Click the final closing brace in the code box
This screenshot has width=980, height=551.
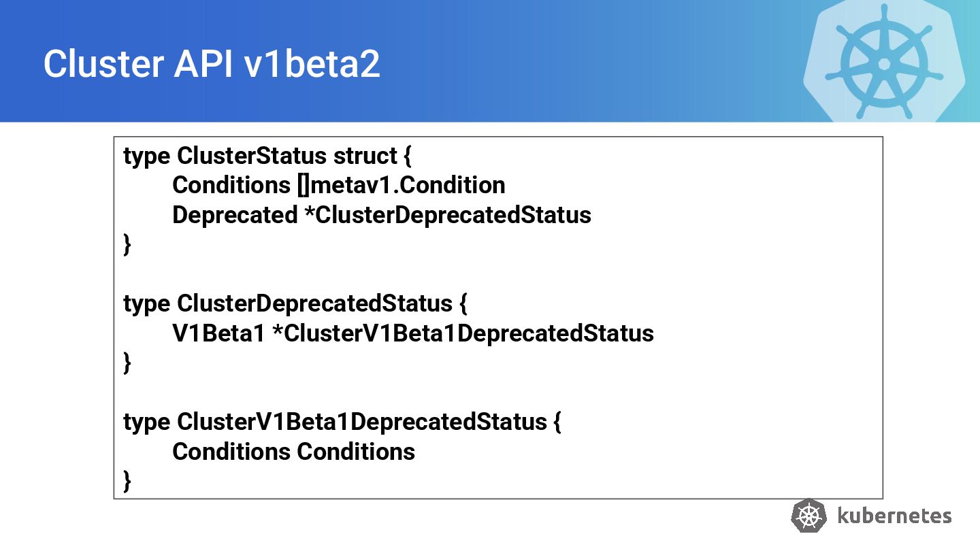(127, 481)
